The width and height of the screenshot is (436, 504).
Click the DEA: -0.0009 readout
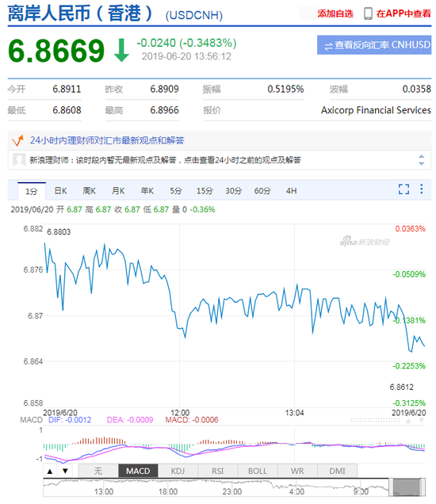130,420
